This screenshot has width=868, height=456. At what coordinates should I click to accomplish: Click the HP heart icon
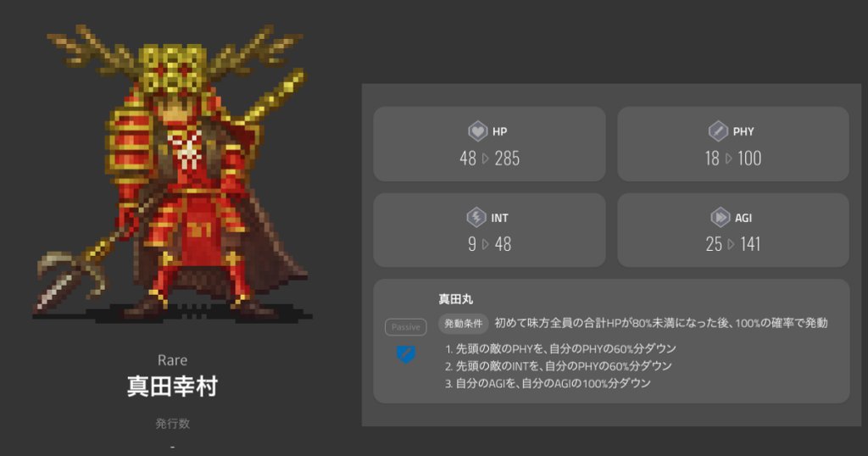[x=477, y=131]
